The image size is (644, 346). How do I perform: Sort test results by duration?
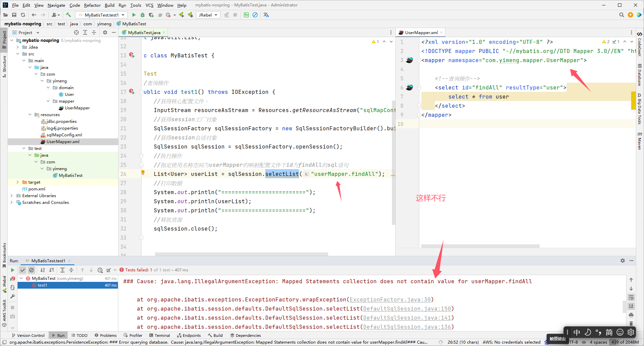[x=51, y=270]
